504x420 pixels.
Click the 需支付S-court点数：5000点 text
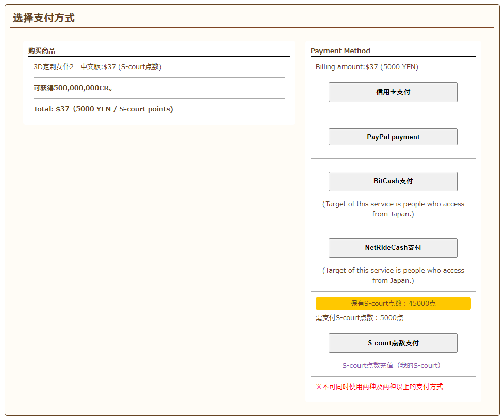click(x=360, y=318)
